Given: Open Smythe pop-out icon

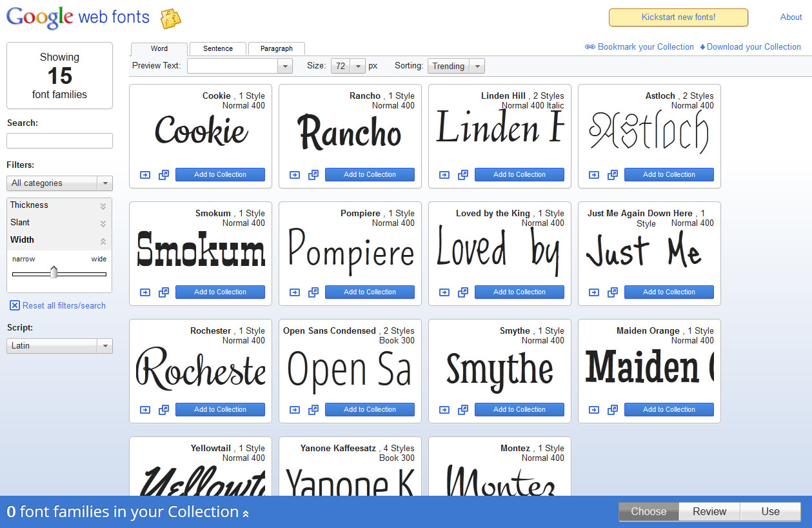Looking at the screenshot, I should tap(463, 410).
